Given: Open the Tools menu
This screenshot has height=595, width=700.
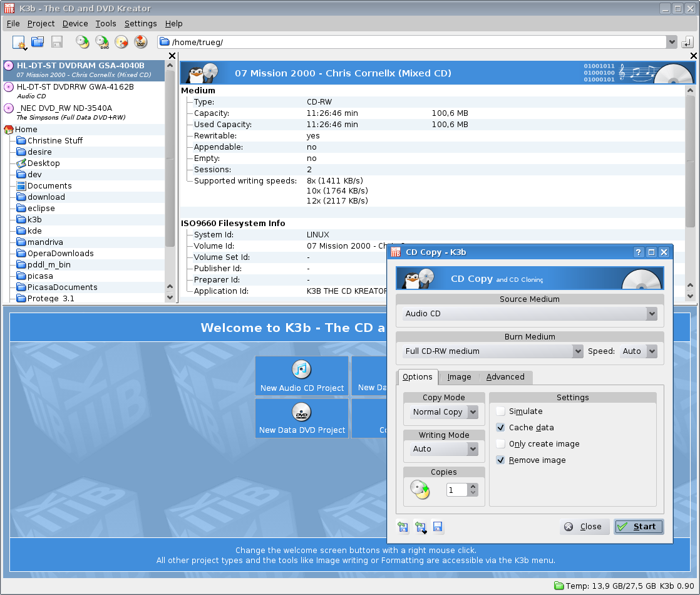Looking at the screenshot, I should tap(105, 24).
